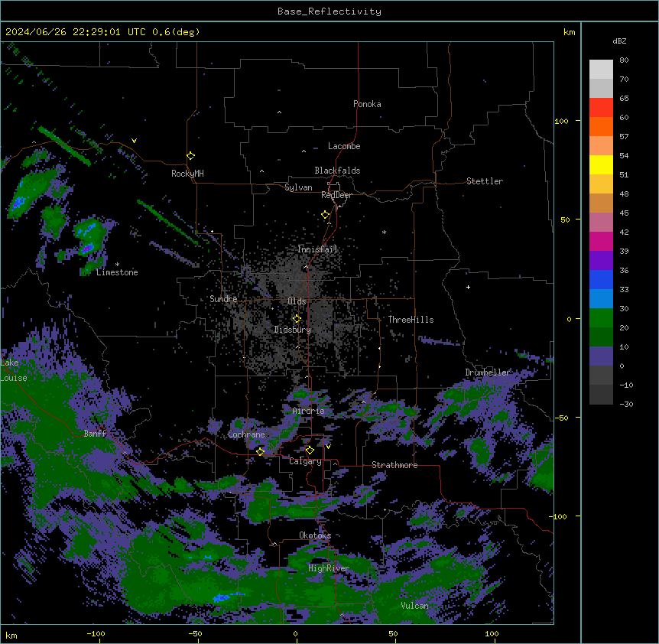Click the yellow station marker near Olds
The height and width of the screenshot is (644, 659).
click(297, 318)
